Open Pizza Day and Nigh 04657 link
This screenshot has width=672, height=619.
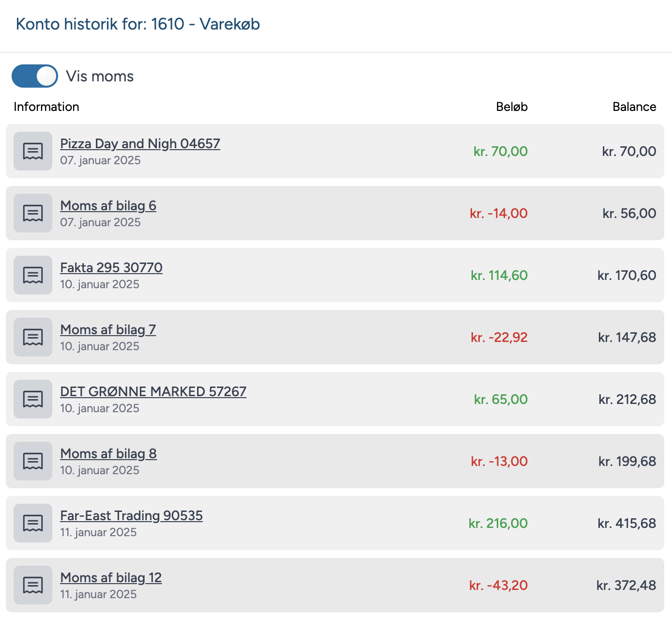coord(140,144)
